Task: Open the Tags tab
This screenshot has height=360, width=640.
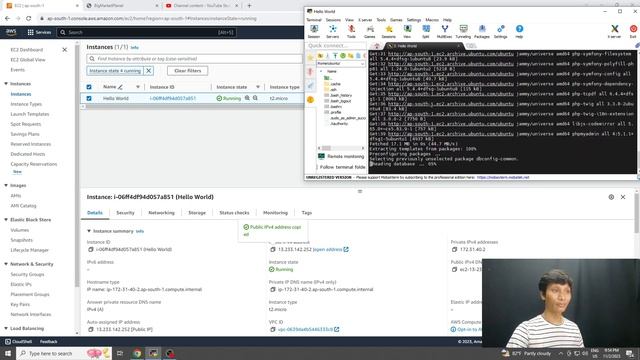Action: point(307,213)
